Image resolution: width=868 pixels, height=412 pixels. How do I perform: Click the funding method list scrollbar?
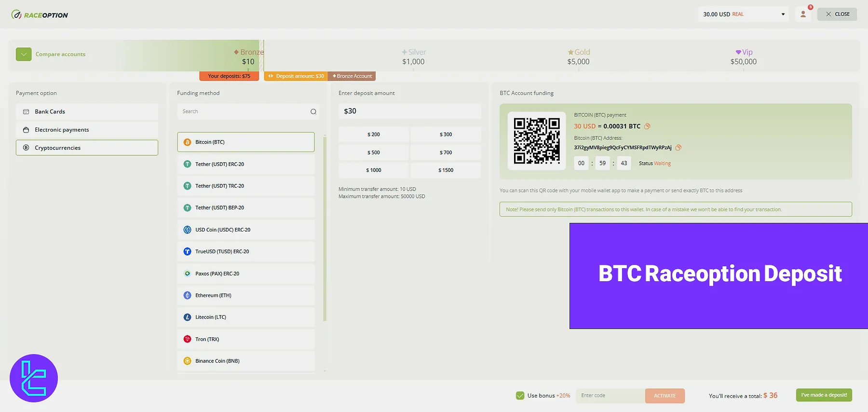325,229
